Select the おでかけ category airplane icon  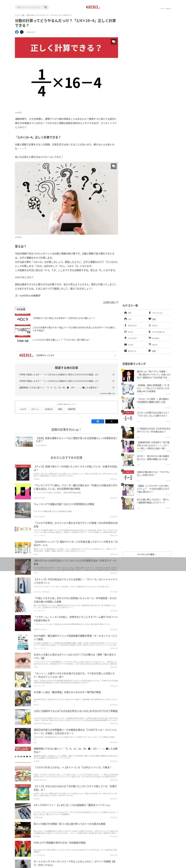pos(150,338)
